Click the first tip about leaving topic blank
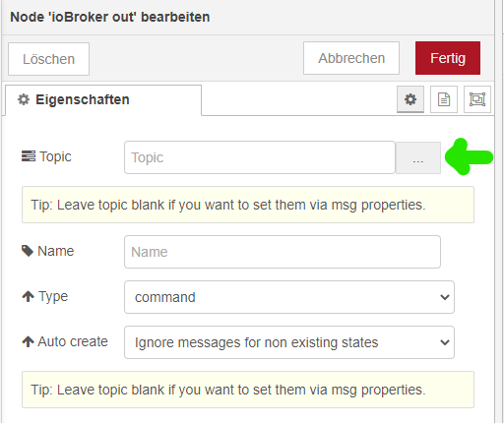 248,205
